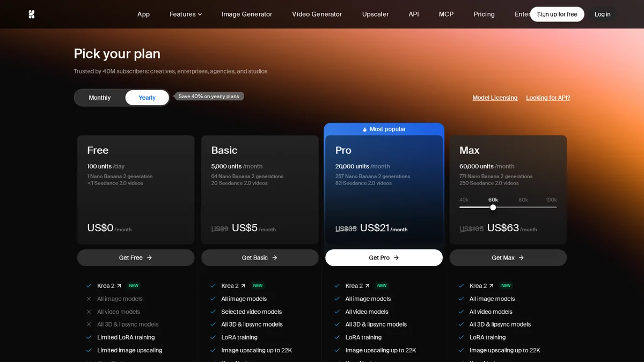Switch billing to Monthly

100,98
